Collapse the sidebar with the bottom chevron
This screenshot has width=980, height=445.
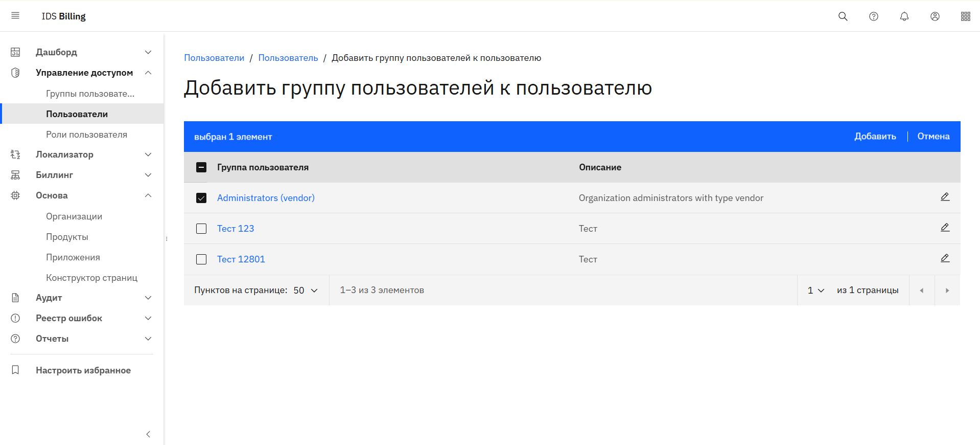(148, 434)
